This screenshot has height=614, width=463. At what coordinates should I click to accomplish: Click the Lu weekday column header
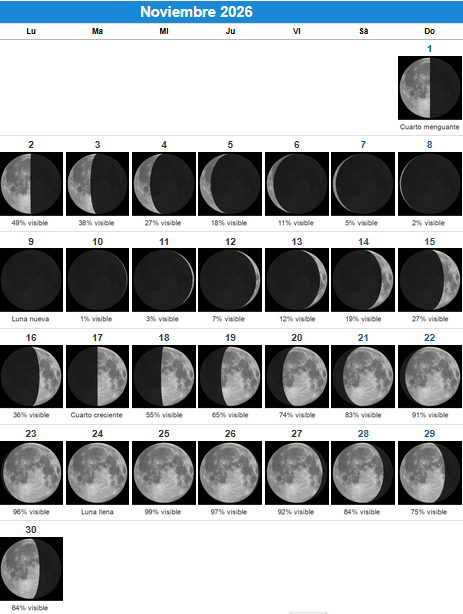click(x=31, y=31)
